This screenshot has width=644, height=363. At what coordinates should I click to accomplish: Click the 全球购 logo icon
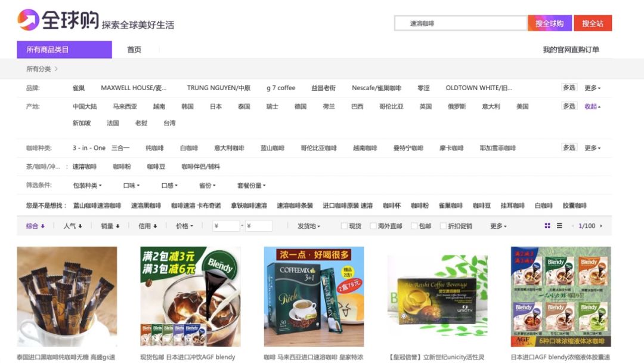28,20
